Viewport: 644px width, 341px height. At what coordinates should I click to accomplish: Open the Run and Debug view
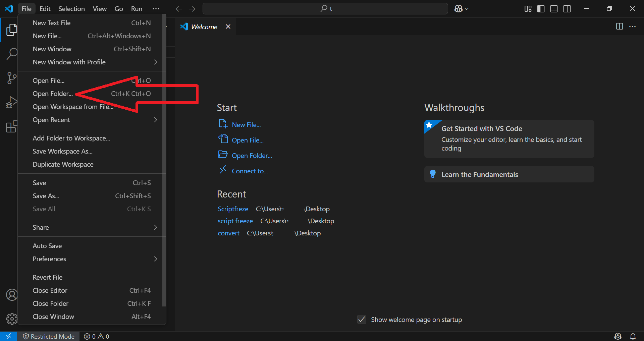[x=11, y=102]
